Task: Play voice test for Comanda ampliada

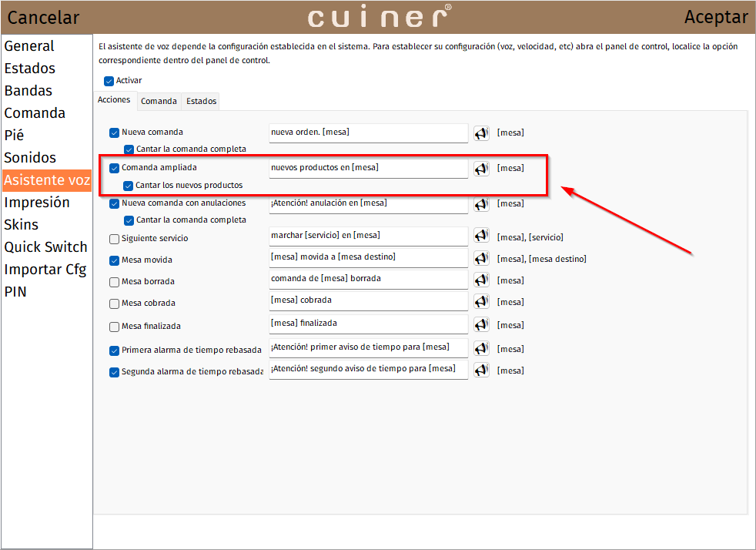Action: coord(481,169)
